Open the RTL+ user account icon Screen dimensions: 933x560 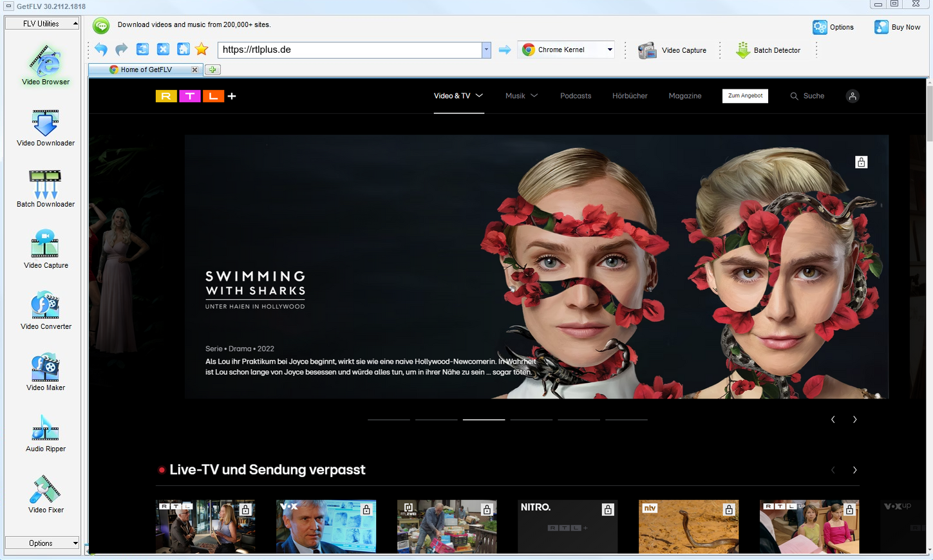pos(853,96)
